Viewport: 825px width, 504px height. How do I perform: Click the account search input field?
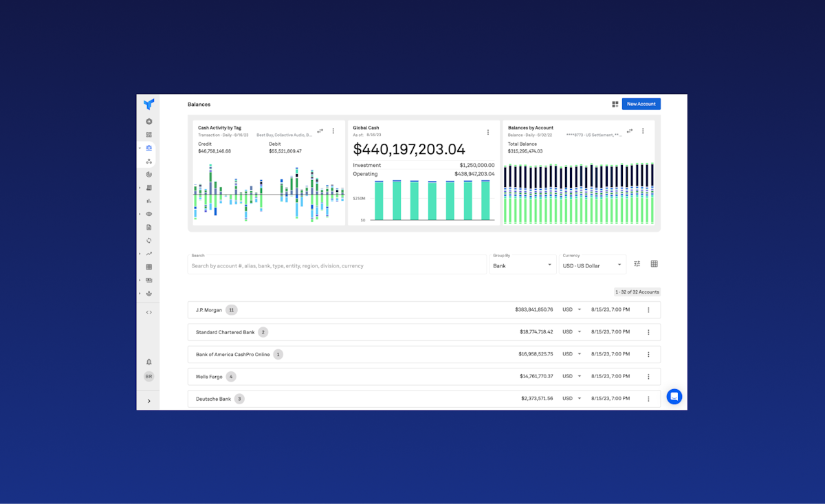337,265
